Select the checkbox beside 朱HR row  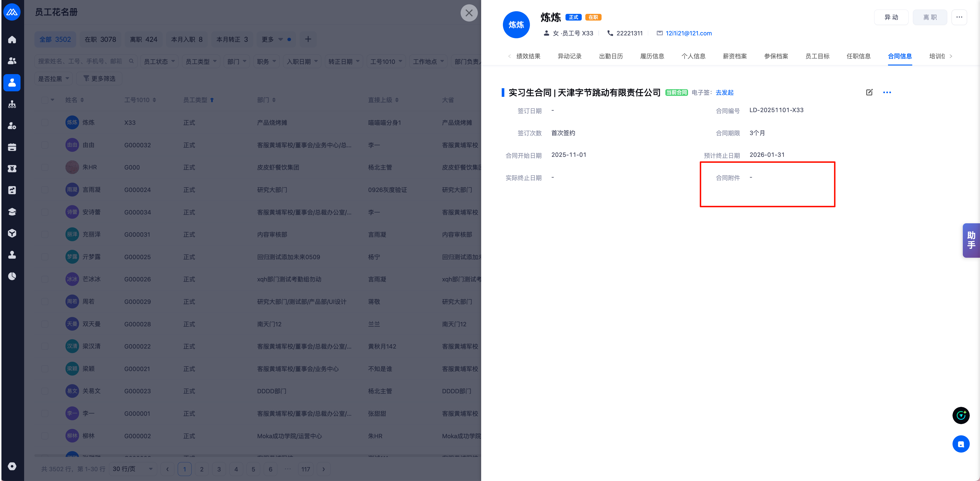point(45,167)
